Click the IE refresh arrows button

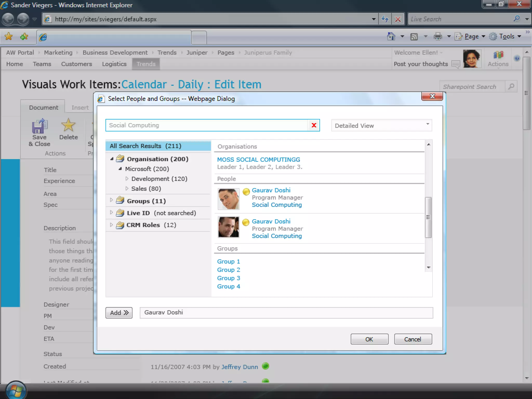click(385, 19)
